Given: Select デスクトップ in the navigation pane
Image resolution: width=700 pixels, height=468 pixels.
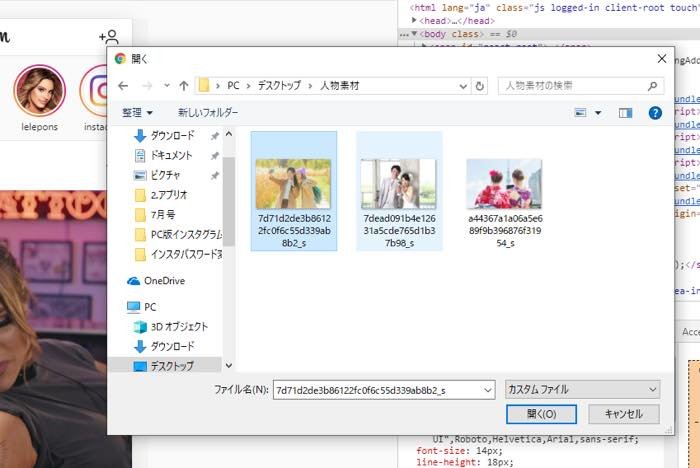Looking at the screenshot, I should point(164,366).
